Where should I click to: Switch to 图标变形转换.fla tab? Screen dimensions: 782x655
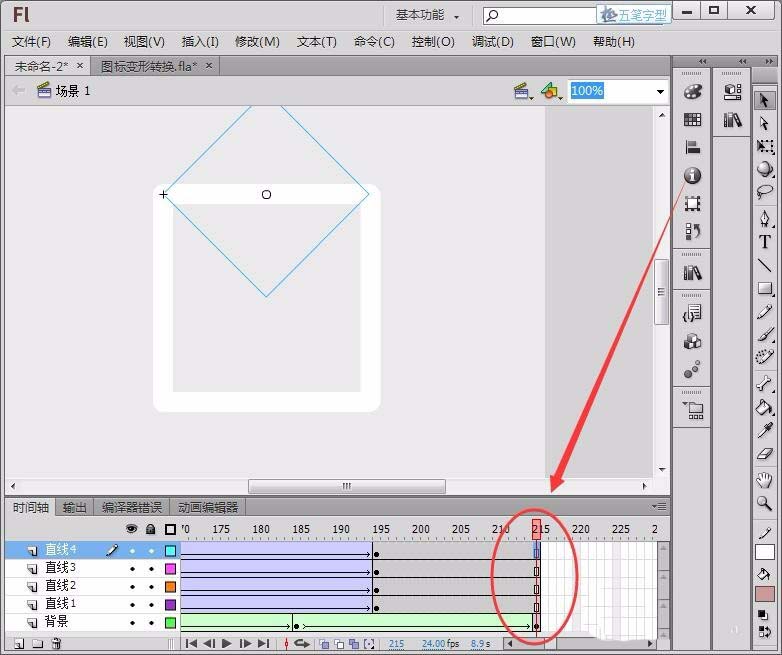click(149, 66)
